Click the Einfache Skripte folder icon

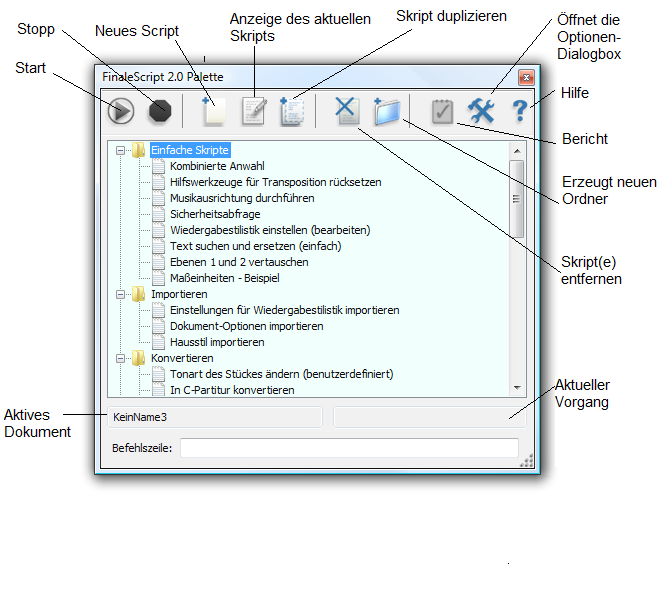pos(138,150)
